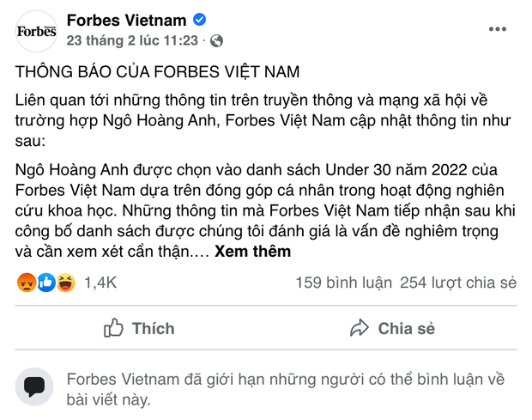Open the three-dot post options menu
This screenshot has height=420, width=532.
(498, 29)
